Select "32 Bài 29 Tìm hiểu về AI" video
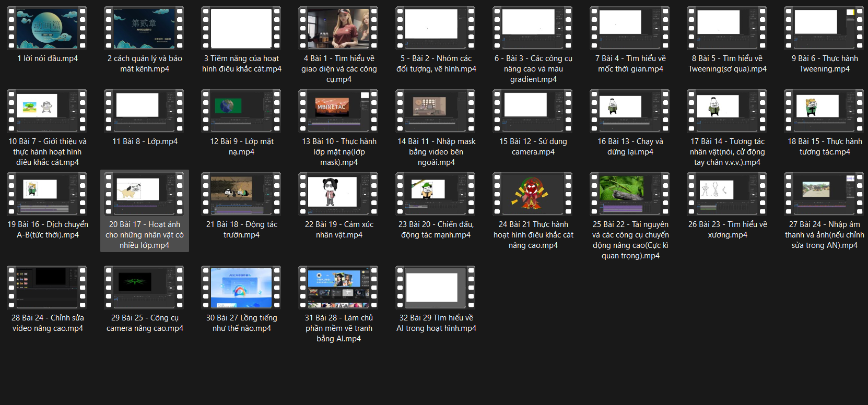The image size is (868, 405). click(x=436, y=288)
